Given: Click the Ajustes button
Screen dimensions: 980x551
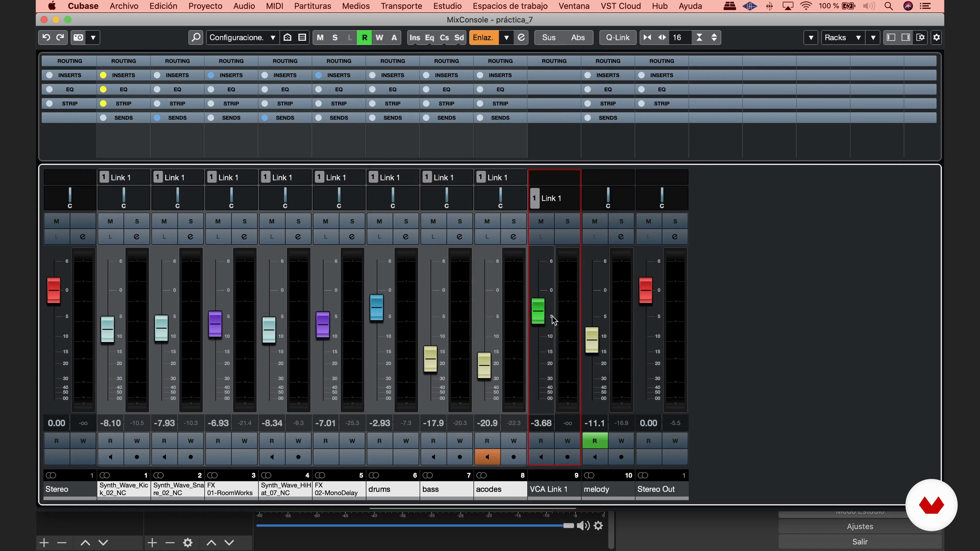Looking at the screenshot, I should (x=860, y=526).
